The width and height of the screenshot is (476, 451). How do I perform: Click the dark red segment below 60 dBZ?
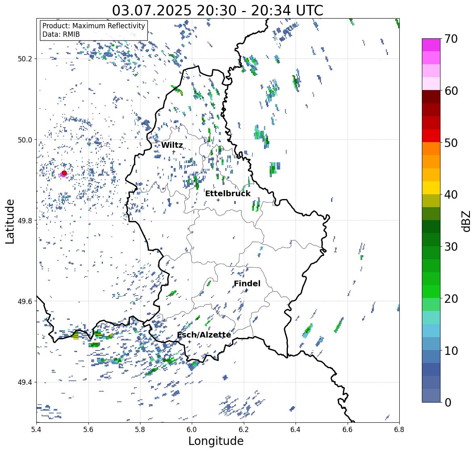pos(431,97)
